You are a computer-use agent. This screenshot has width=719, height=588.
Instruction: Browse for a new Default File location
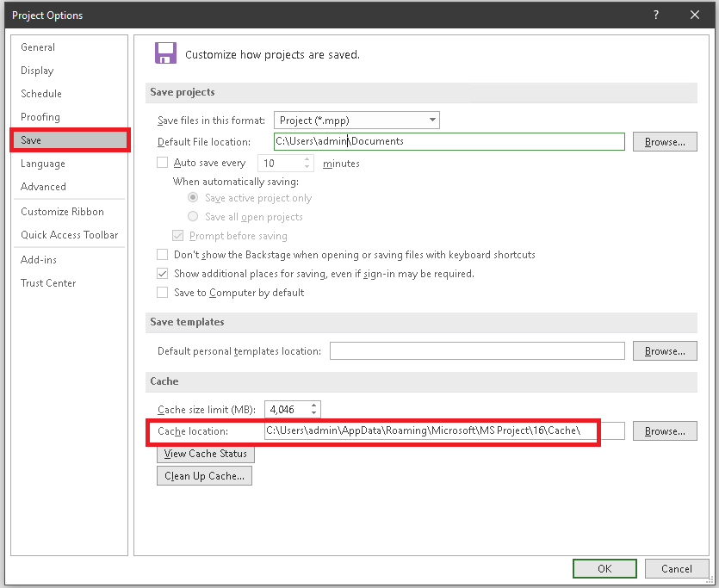pyautogui.click(x=664, y=141)
